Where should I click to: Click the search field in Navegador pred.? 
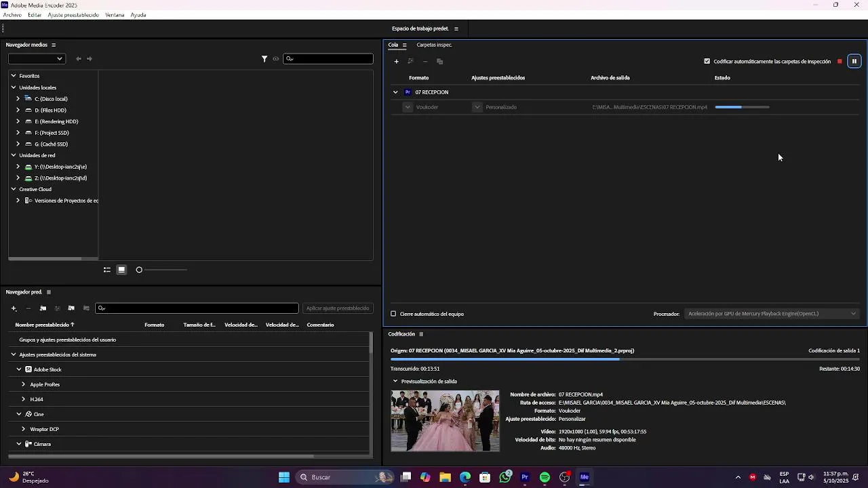(197, 308)
